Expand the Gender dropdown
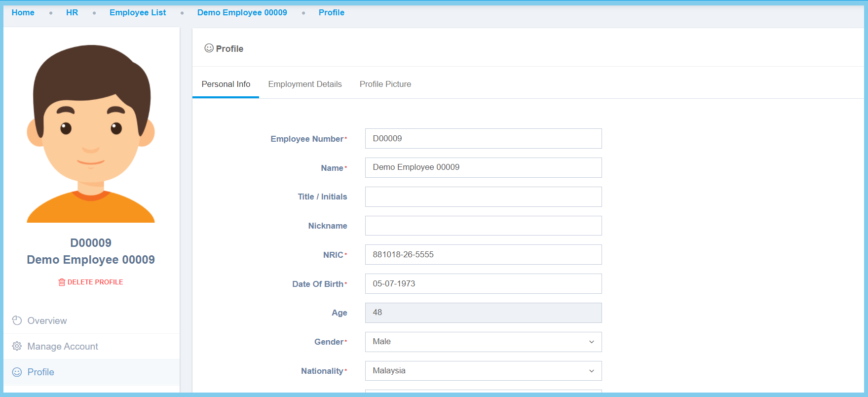Viewport: 868px width, 397px height. coord(483,342)
